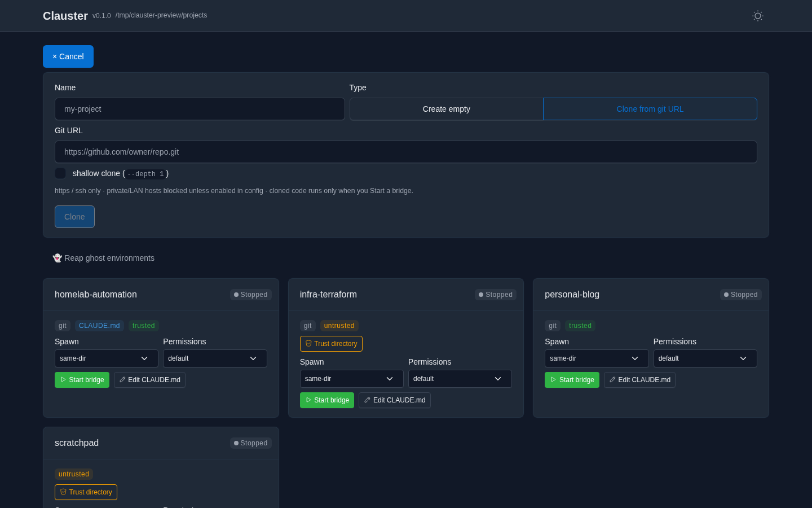Open homelab-automation Permissions dropdown

click(x=215, y=358)
